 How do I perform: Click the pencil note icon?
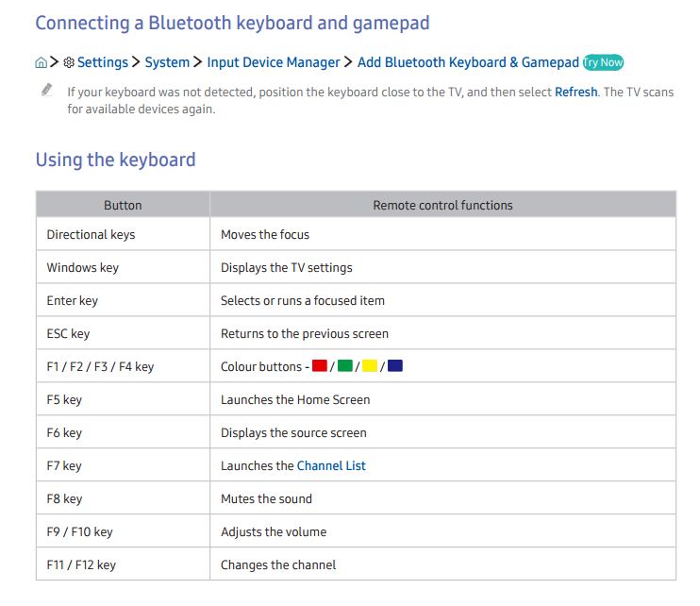point(46,91)
